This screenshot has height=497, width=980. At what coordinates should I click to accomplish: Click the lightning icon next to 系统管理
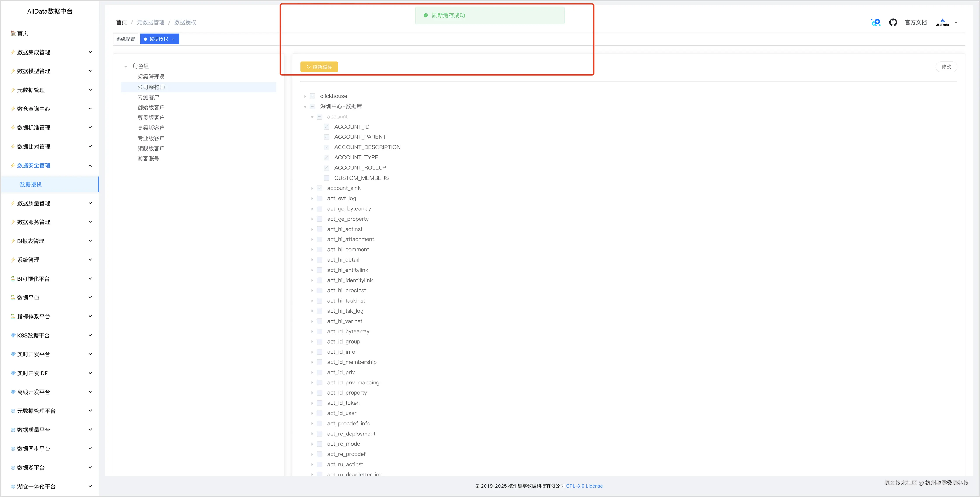(13, 260)
